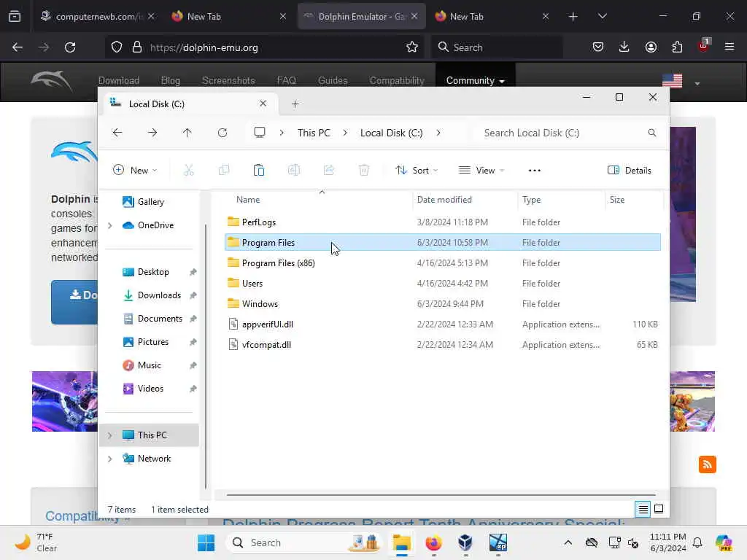Reload the Firefox page
Image resolution: width=747 pixels, height=560 pixels.
point(70,47)
